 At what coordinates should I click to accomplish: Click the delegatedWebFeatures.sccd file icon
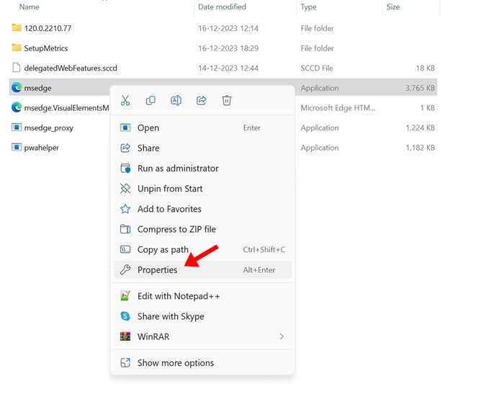point(16,68)
